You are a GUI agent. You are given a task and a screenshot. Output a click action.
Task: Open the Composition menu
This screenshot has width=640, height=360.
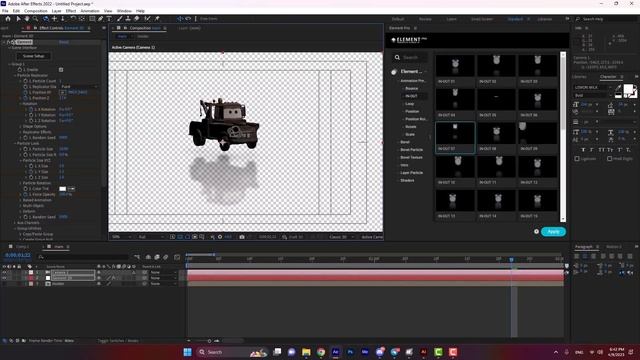point(36,11)
